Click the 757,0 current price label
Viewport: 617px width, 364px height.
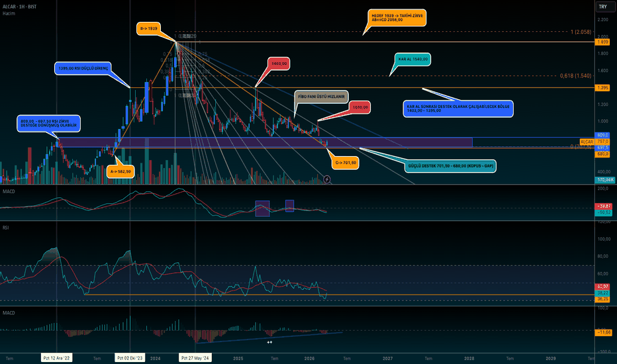tap(602, 141)
